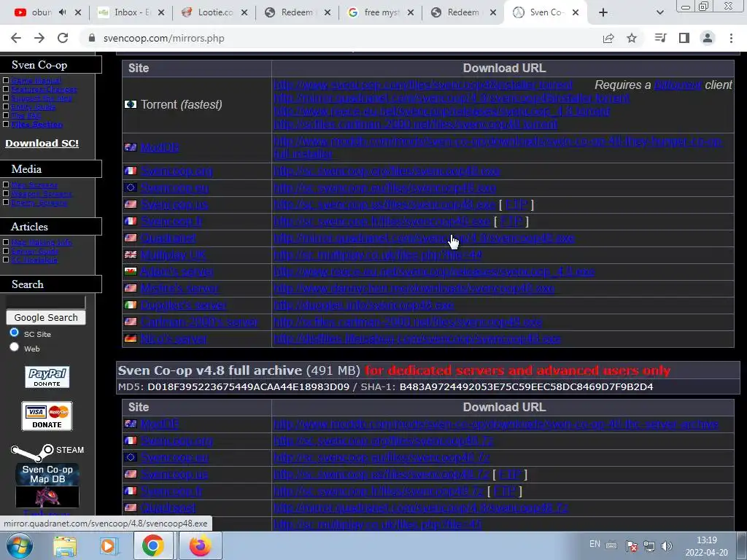
Task: Open the first torrent URL on svencoop.com
Action: click(423, 85)
